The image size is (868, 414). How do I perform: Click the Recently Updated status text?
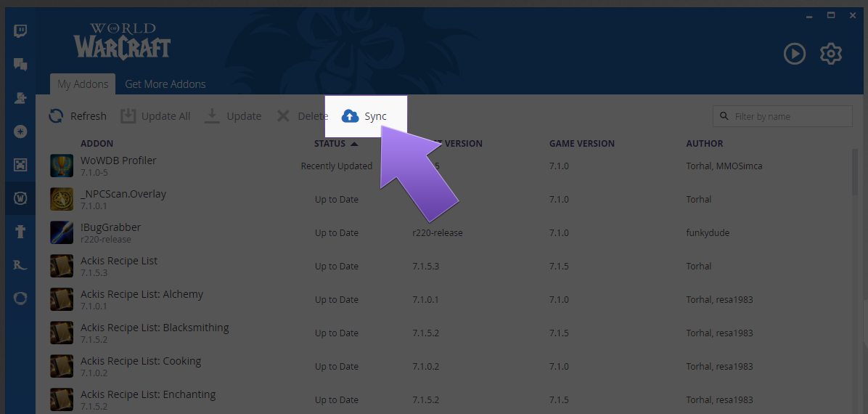(337, 166)
